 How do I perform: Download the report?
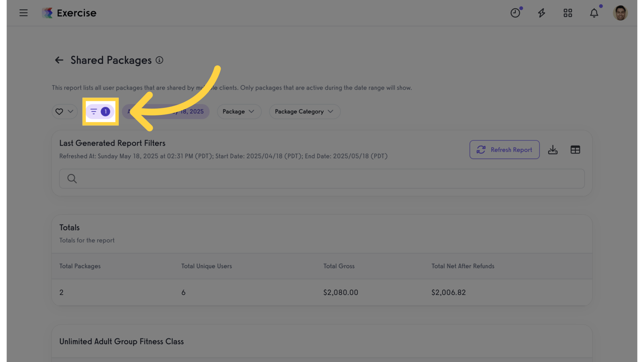553,150
